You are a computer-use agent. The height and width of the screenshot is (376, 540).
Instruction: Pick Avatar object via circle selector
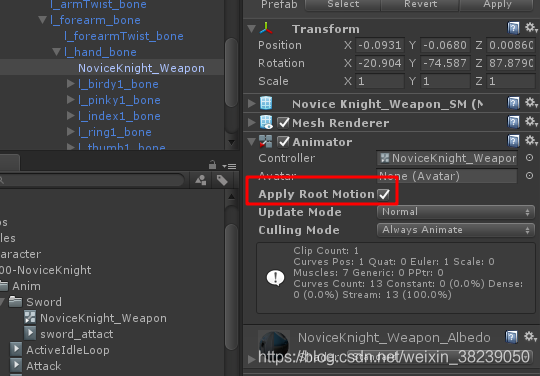point(529,176)
